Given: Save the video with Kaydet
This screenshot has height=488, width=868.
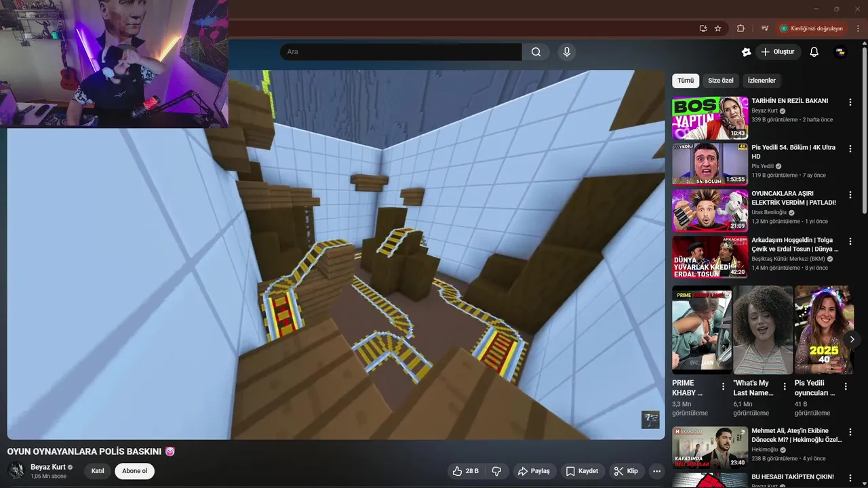Looking at the screenshot, I should [582, 471].
